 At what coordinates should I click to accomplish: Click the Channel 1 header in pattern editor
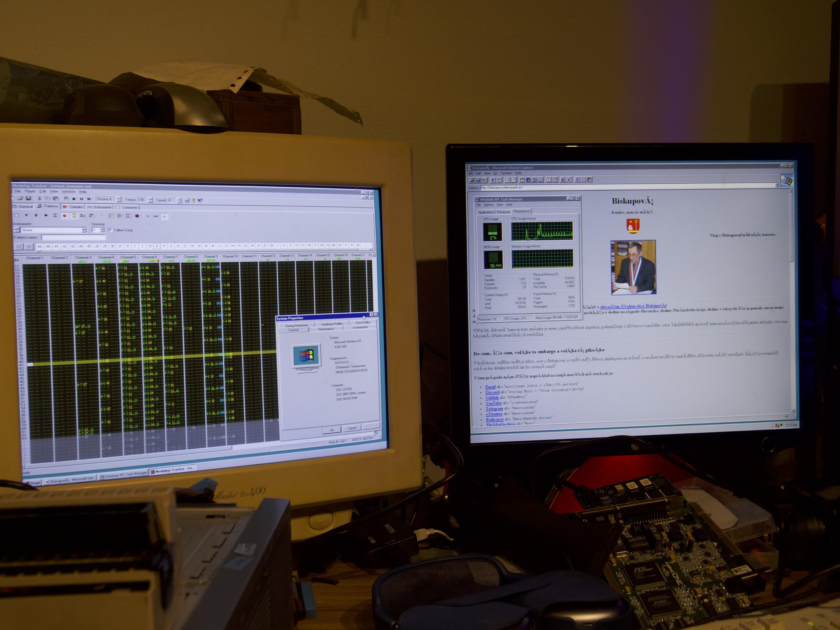point(35,258)
